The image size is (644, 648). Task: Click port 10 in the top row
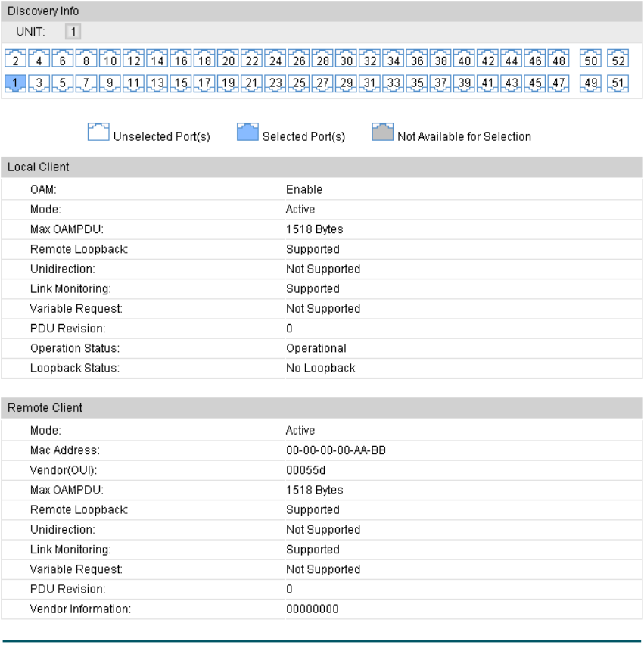coord(110,58)
